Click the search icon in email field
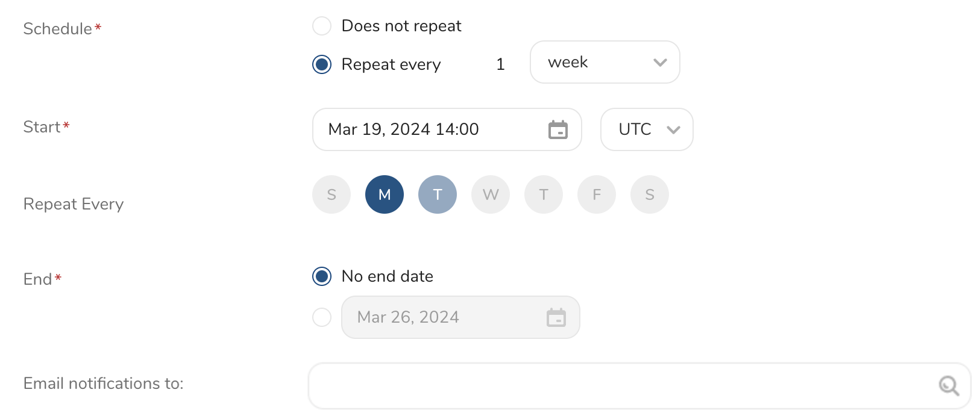The width and height of the screenshot is (980, 419). [x=949, y=385]
